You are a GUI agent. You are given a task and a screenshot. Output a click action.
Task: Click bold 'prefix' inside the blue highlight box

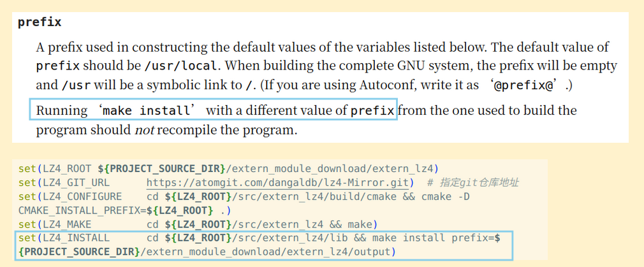pos(372,110)
